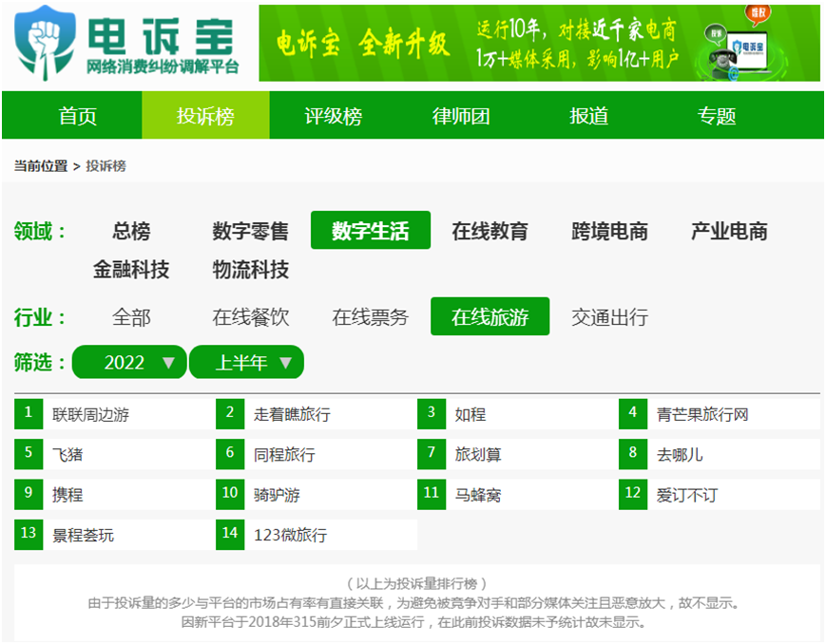Select the 金融科技 domain filter
The image size is (826, 644).
pos(131,269)
